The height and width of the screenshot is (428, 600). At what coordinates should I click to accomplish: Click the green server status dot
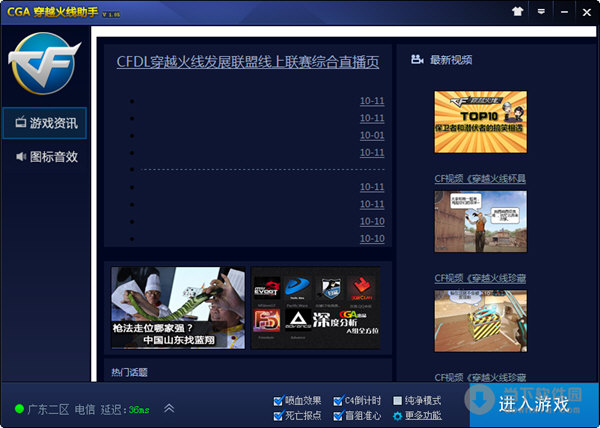pyautogui.click(x=19, y=409)
